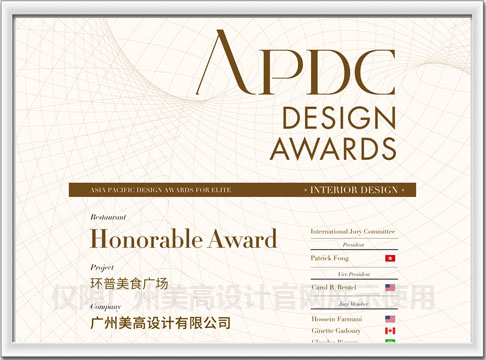Click the 'Company' label

coord(105,307)
